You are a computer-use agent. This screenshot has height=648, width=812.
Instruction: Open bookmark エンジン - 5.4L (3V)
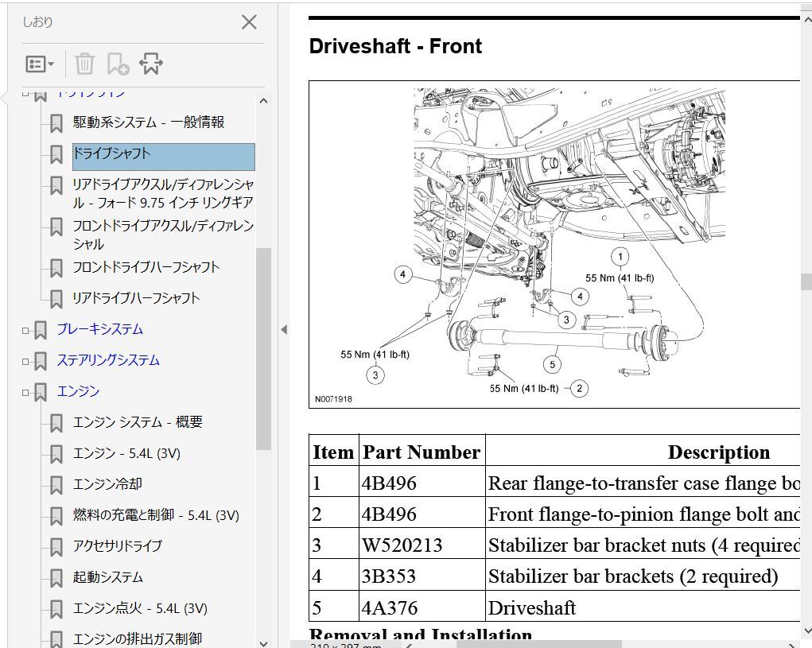[x=126, y=453]
